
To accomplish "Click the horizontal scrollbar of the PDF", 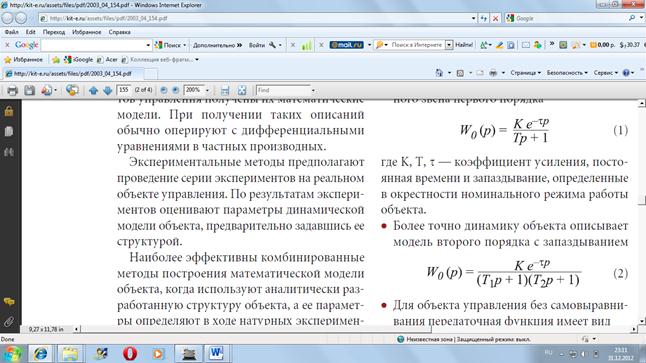I will pyautogui.click(x=256, y=329).
